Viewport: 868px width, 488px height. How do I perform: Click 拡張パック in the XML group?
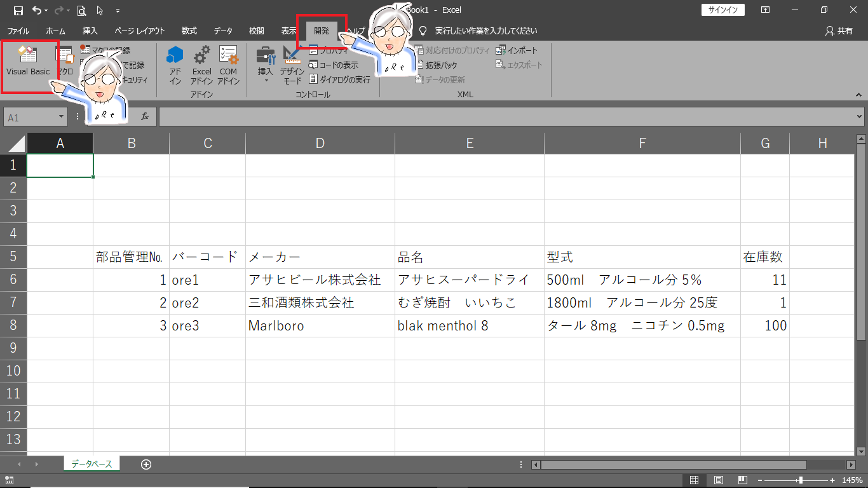click(436, 65)
